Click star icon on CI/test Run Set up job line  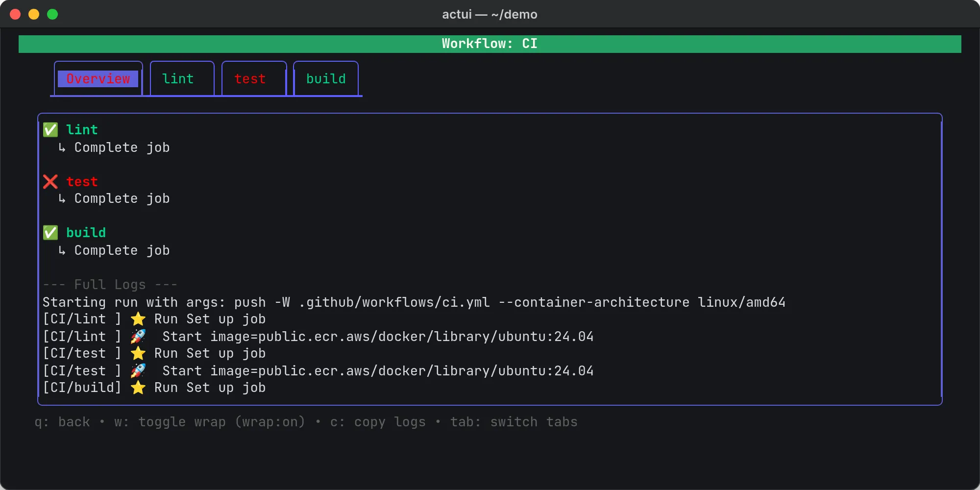pos(138,353)
